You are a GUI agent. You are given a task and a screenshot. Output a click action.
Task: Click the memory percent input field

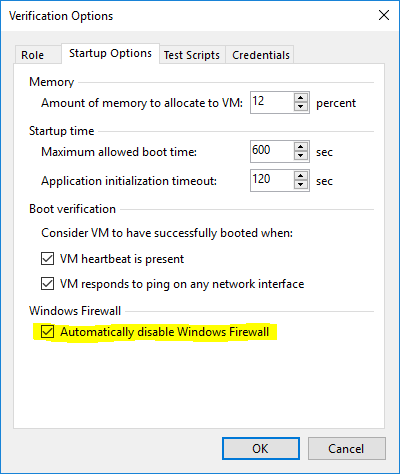tap(272, 102)
